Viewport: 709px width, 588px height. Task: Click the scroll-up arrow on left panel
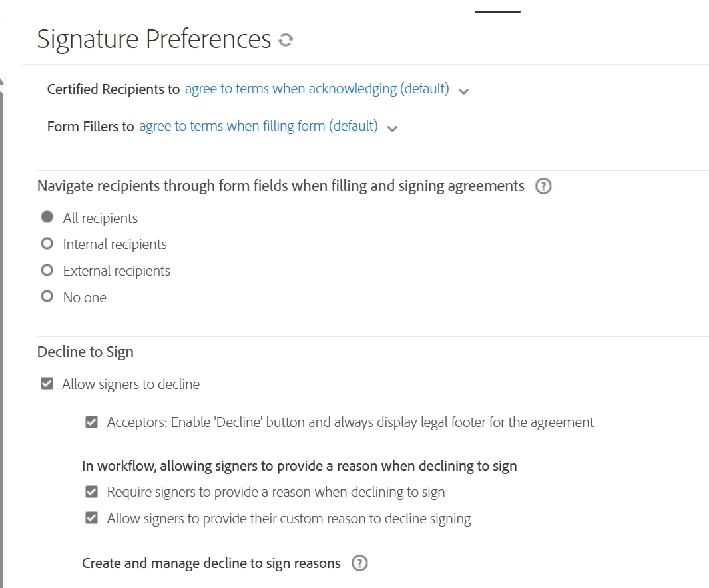tap(2, 81)
